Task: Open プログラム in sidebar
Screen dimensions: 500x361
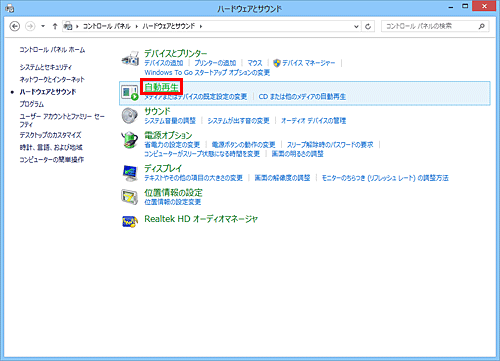Action: point(32,104)
